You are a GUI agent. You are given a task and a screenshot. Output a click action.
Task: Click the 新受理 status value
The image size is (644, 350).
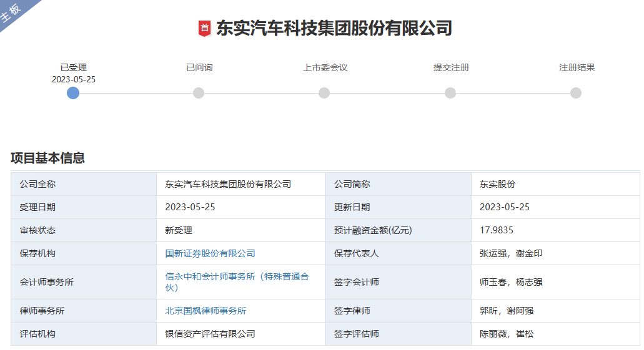[x=179, y=231]
